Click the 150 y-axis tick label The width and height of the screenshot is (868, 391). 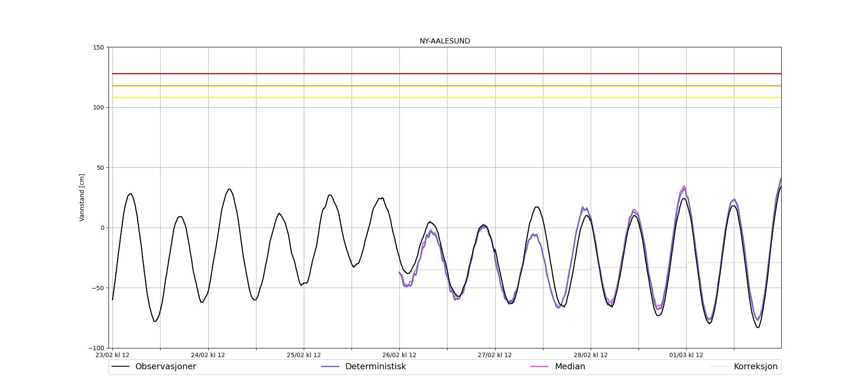tap(99, 47)
